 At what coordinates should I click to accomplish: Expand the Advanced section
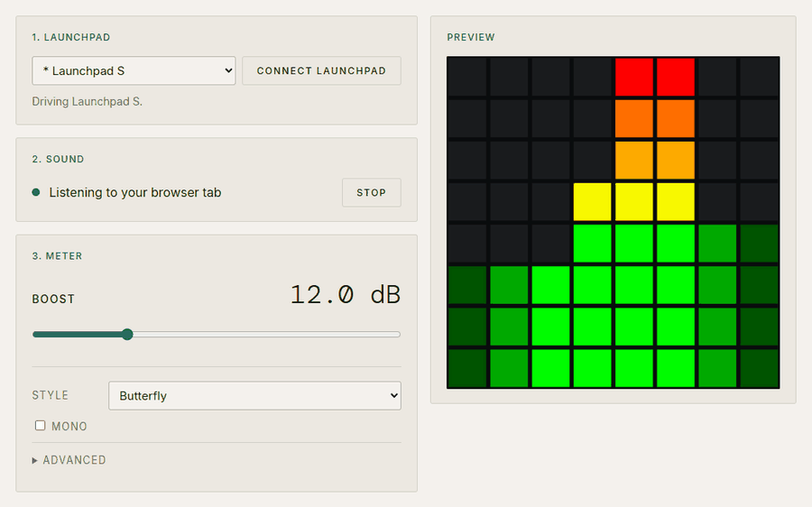pos(69,460)
